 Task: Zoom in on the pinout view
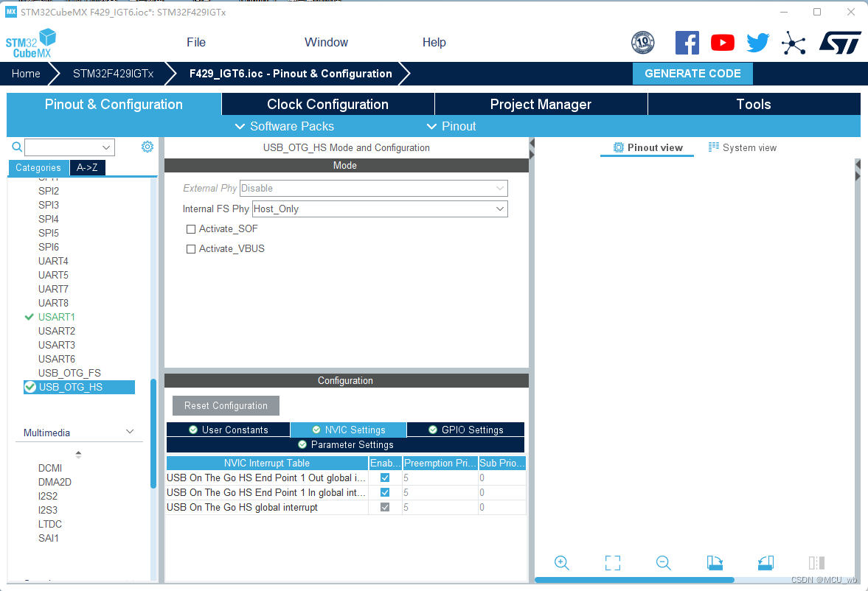562,563
